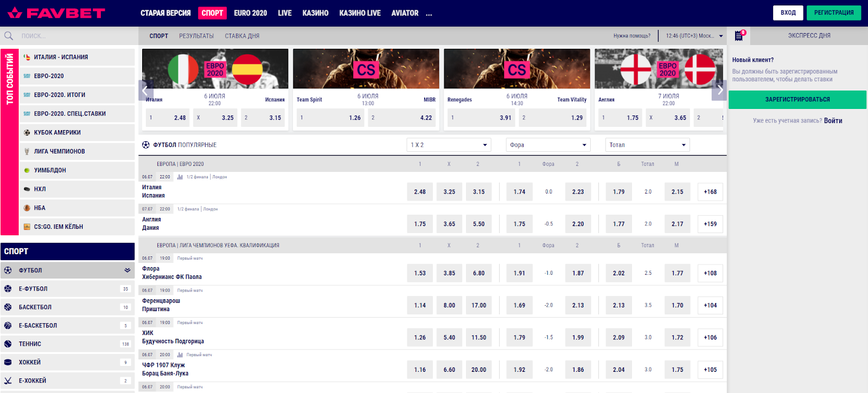868x393 pixels.
Task: Click the Нужна помощь? link
Action: point(632,36)
